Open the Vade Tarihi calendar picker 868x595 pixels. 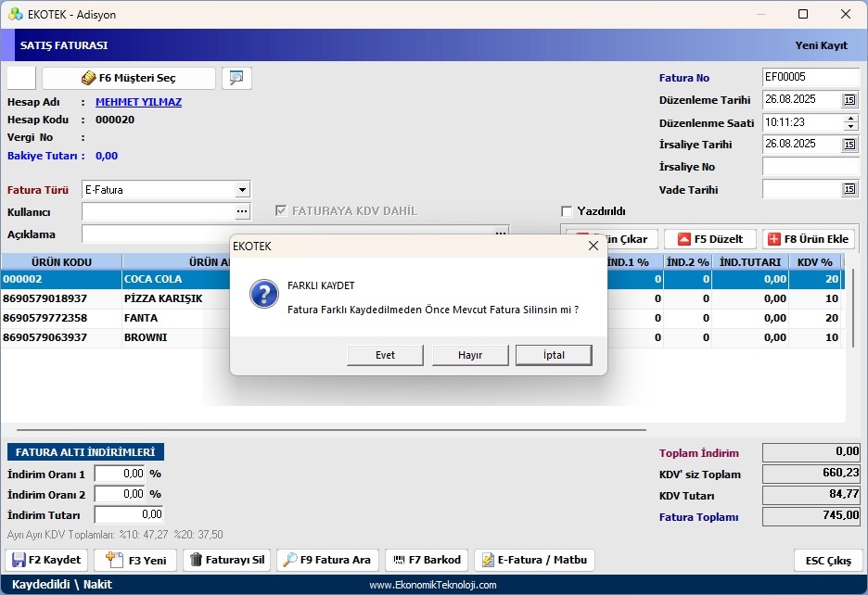tap(849, 189)
